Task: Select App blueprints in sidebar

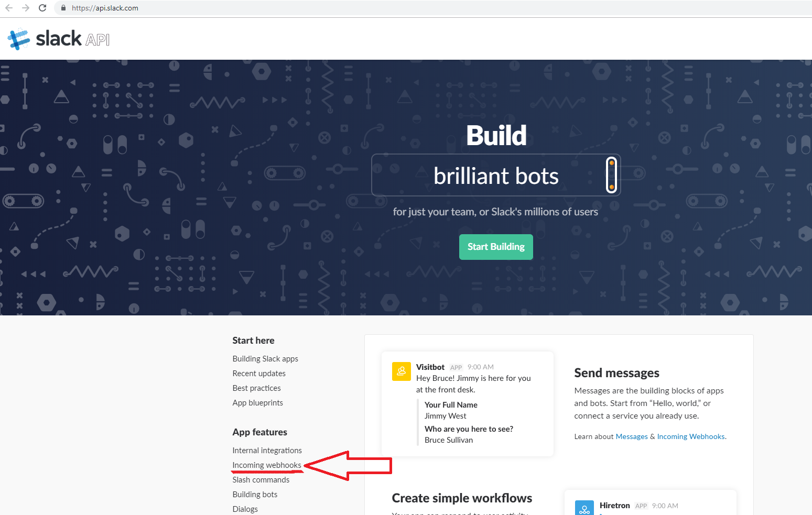Action: (258, 403)
